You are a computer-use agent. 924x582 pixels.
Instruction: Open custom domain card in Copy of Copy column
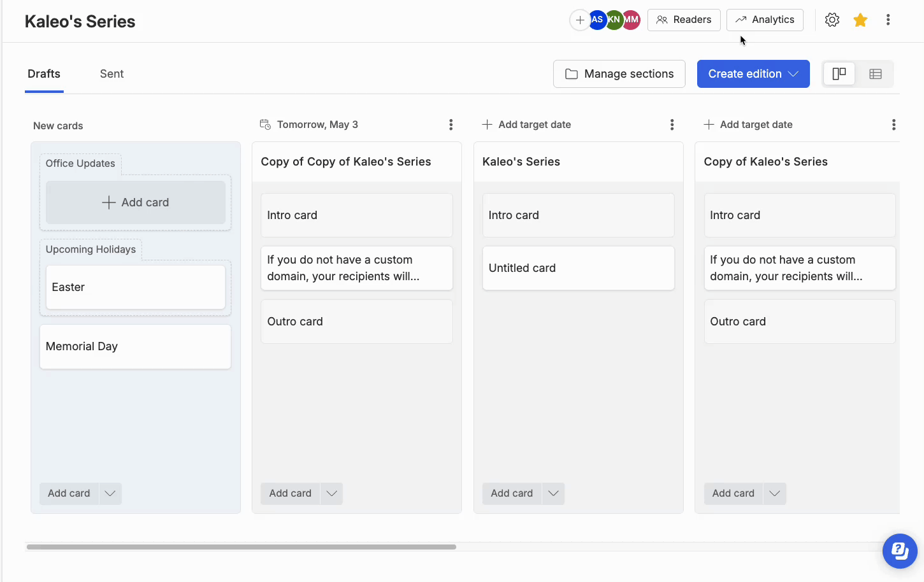(x=357, y=268)
